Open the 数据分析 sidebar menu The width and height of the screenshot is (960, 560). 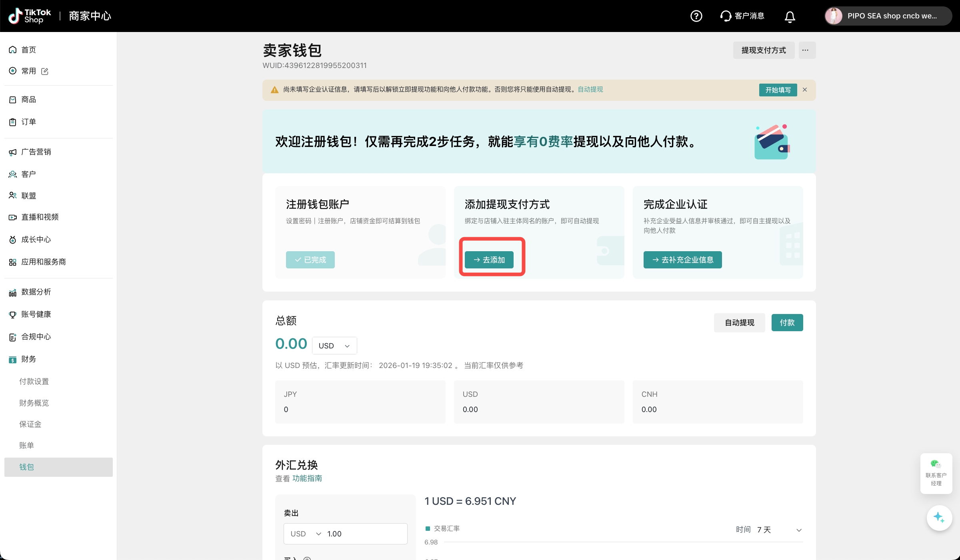point(36,292)
